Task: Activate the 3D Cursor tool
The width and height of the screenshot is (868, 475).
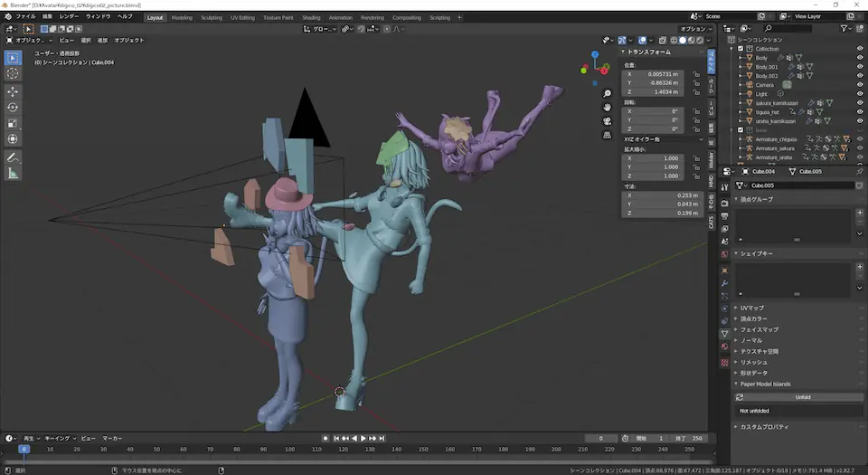Action: (13, 73)
